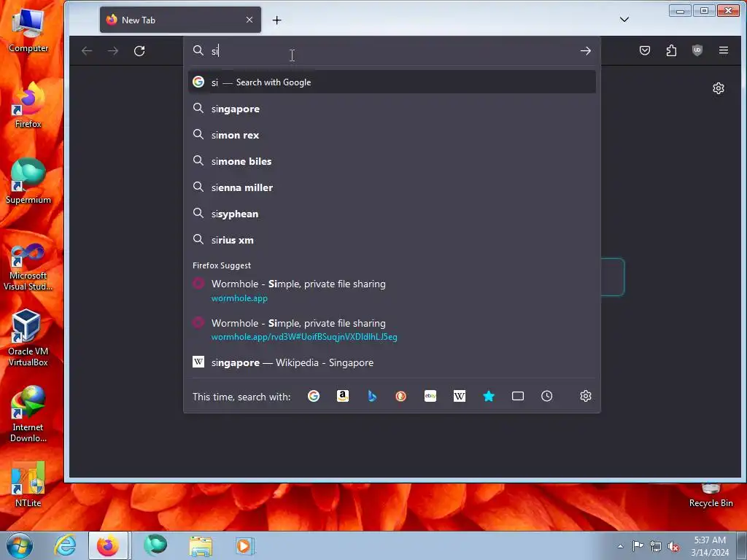This screenshot has width=747, height=560.
Task: Click into the address bar text field
Action: 391,51
